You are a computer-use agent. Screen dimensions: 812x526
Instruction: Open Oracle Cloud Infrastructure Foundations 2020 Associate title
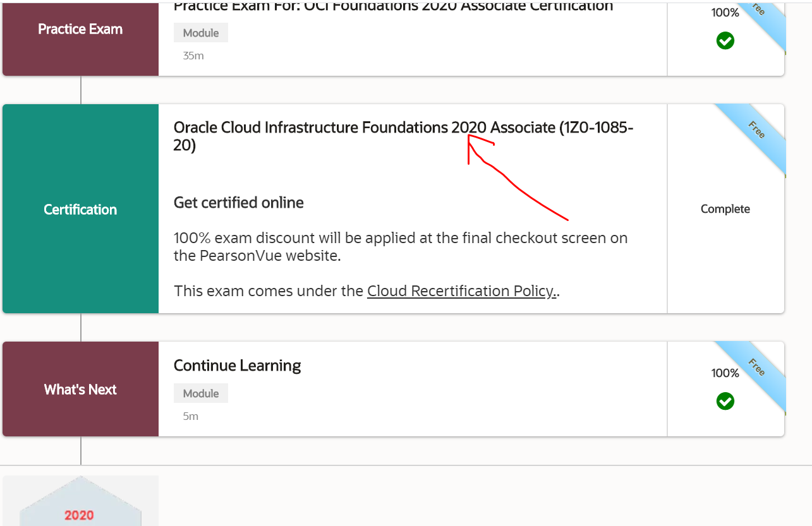[404, 136]
